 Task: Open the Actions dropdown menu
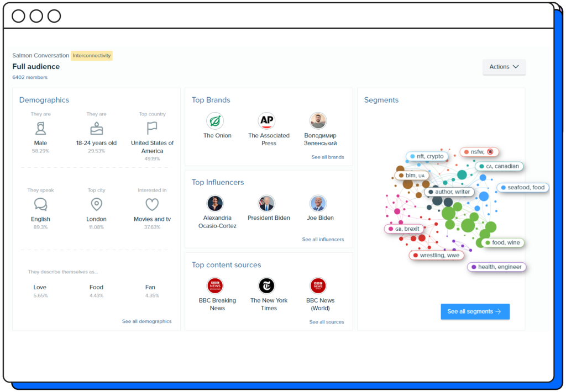pyautogui.click(x=504, y=67)
